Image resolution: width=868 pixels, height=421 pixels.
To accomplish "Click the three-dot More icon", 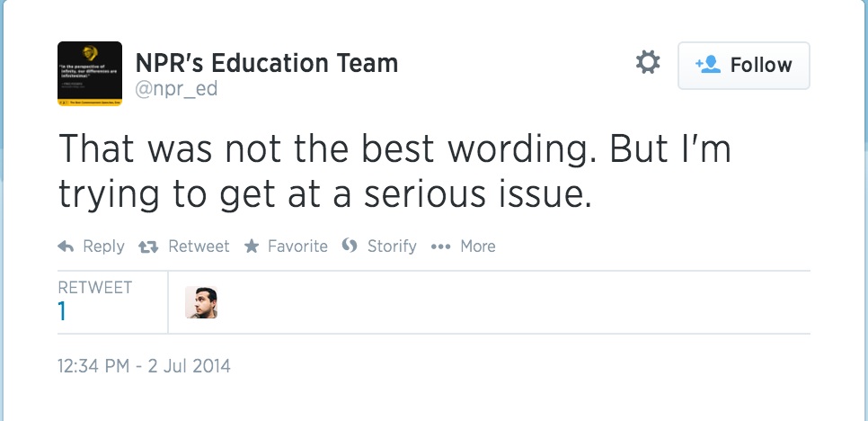I will point(440,246).
